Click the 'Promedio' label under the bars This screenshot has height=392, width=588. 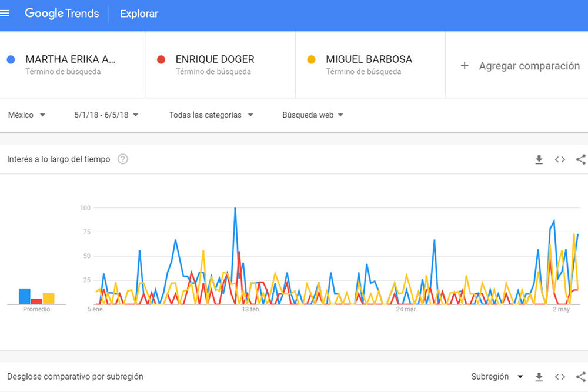(36, 310)
